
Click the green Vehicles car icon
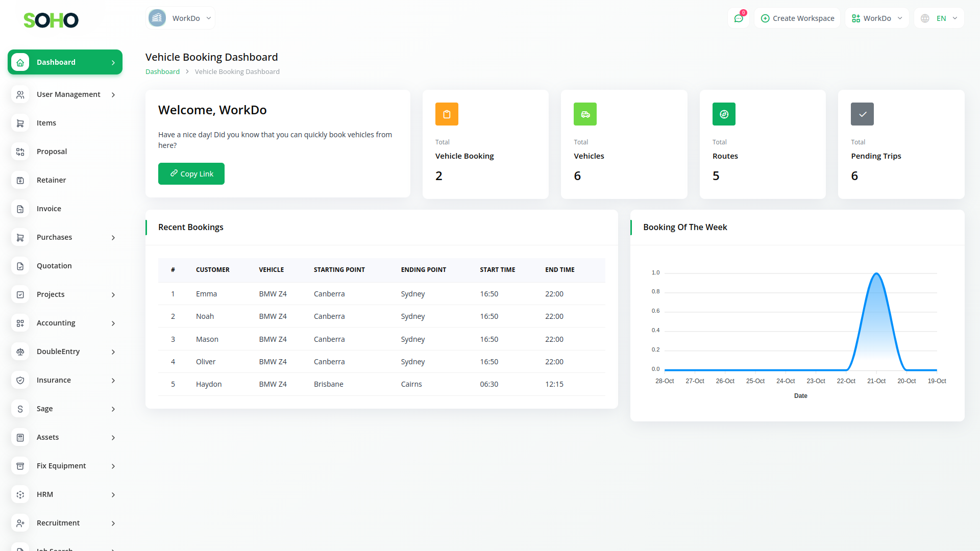tap(585, 114)
